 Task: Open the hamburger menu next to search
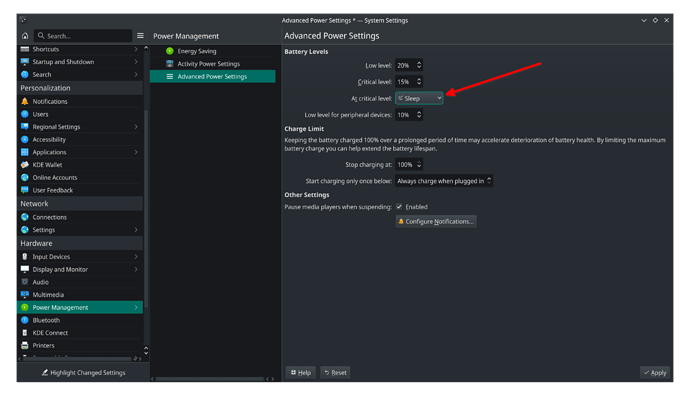click(140, 36)
